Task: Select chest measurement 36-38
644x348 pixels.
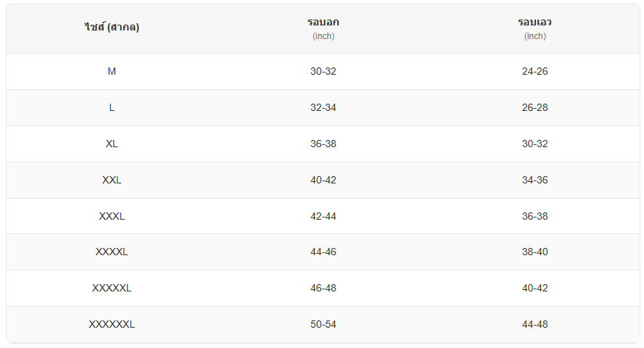Action: tap(323, 144)
